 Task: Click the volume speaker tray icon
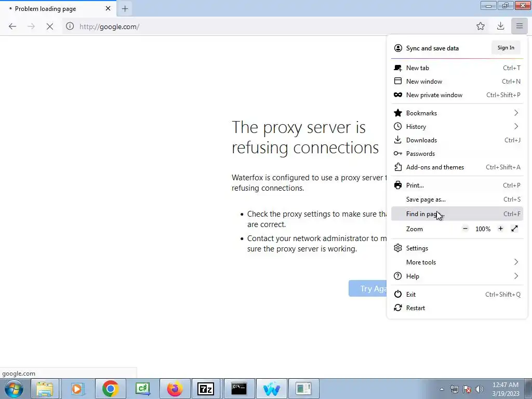point(480,389)
